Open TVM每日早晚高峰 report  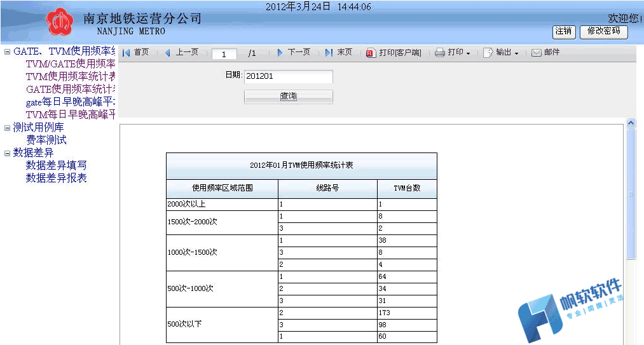(71, 114)
